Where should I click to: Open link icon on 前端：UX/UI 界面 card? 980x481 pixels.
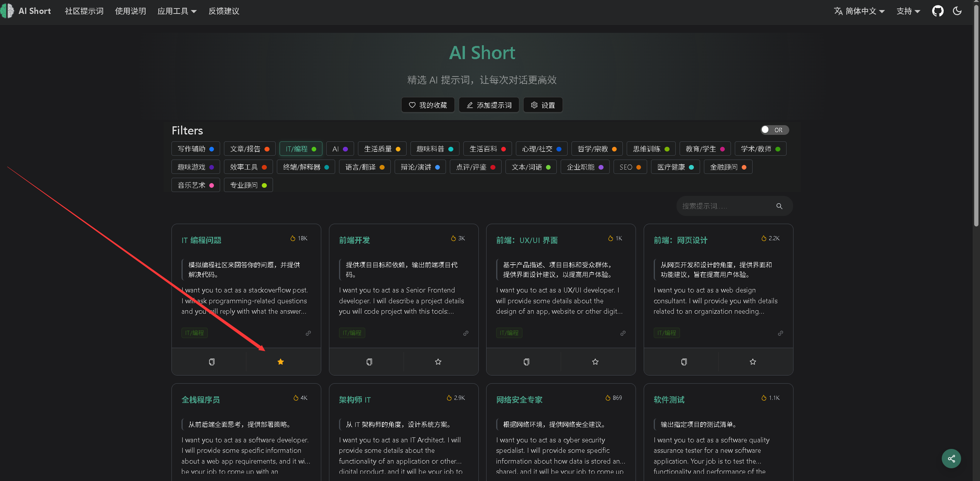[x=623, y=333]
